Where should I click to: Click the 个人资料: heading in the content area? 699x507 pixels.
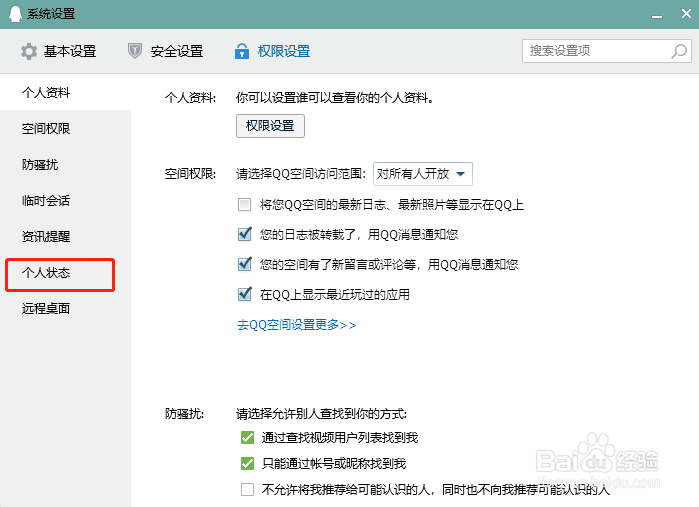coord(190,97)
